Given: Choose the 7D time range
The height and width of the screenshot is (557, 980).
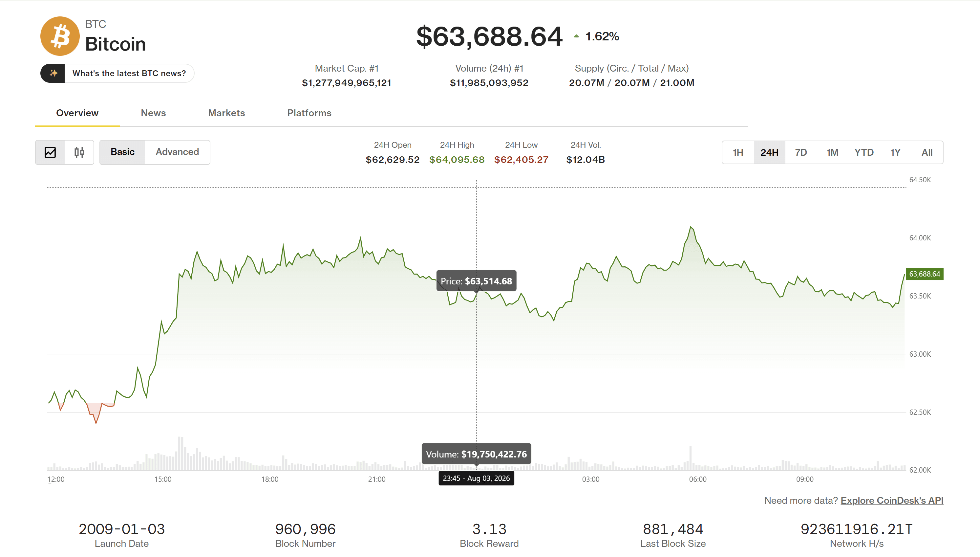Looking at the screenshot, I should tap(801, 152).
